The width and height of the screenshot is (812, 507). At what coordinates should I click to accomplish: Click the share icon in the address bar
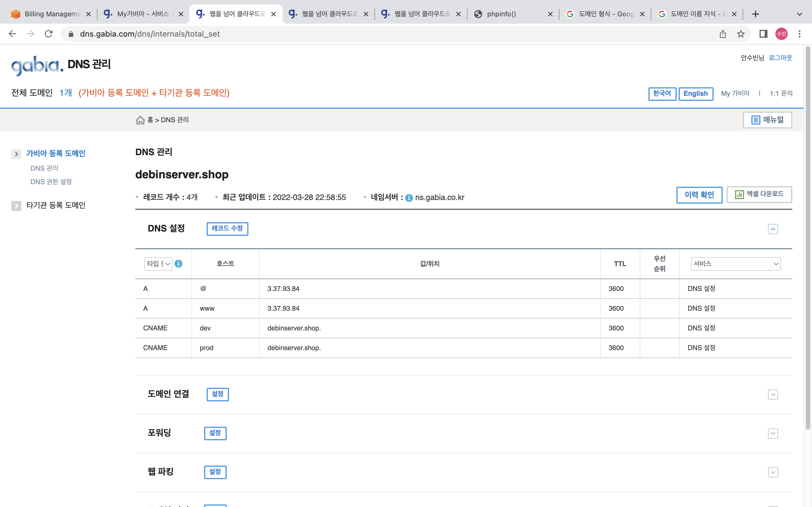[x=723, y=34]
